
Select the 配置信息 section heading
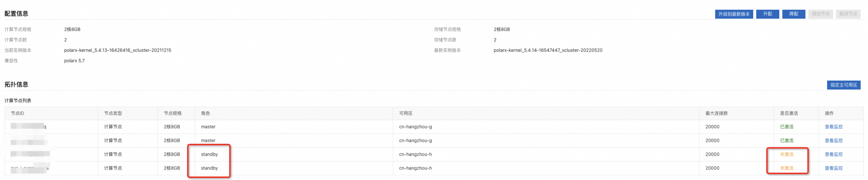(16, 13)
